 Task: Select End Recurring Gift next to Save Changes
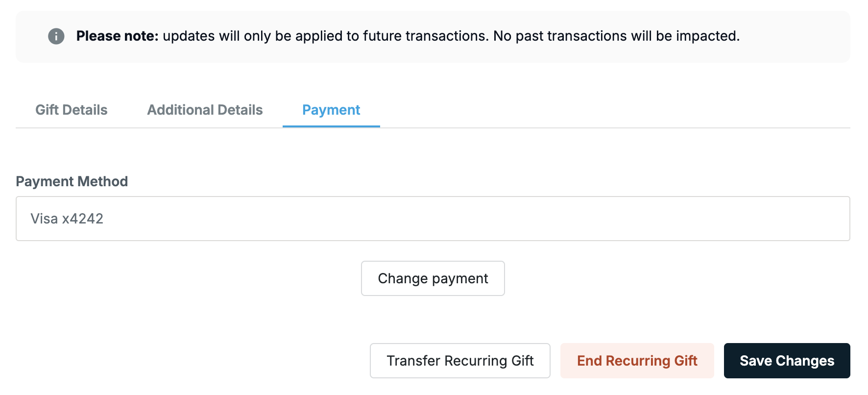point(637,361)
